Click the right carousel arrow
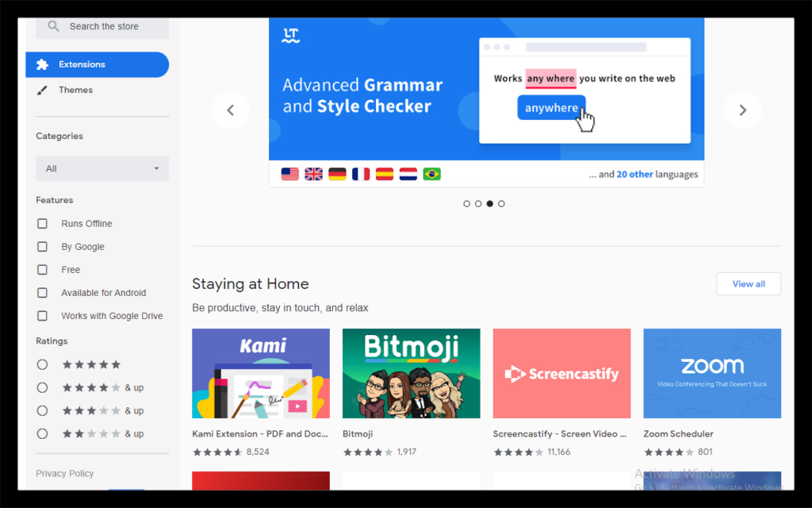This screenshot has width=812, height=508. [742, 110]
